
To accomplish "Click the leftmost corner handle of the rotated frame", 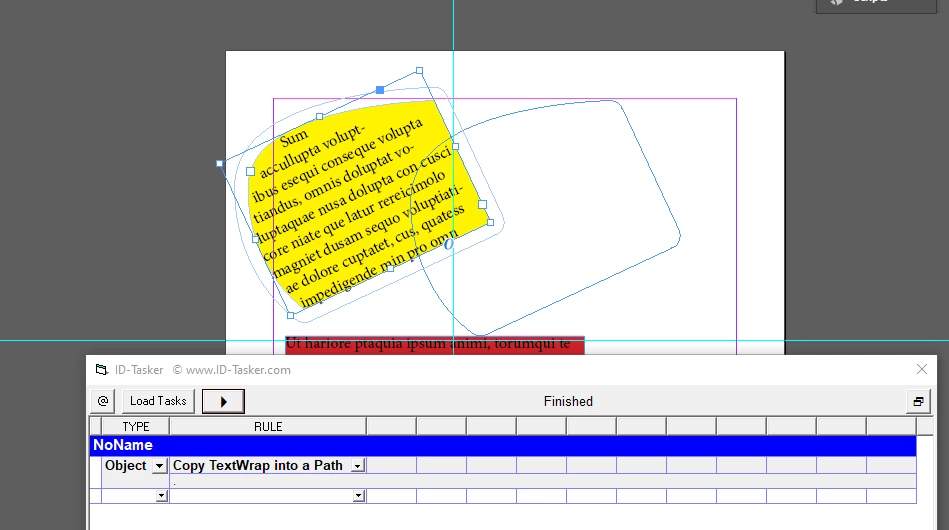I will 220,163.
